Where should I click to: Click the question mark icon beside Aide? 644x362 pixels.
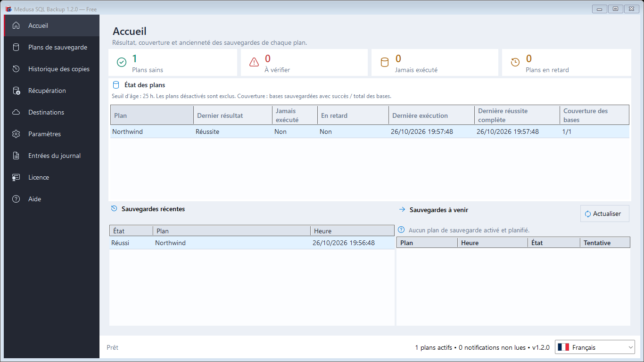click(x=16, y=199)
